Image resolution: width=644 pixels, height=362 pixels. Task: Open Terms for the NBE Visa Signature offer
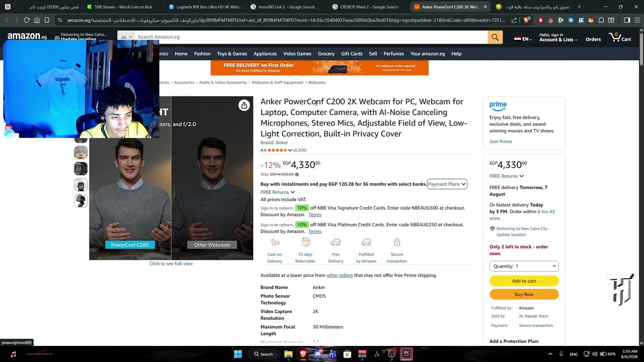click(x=315, y=215)
